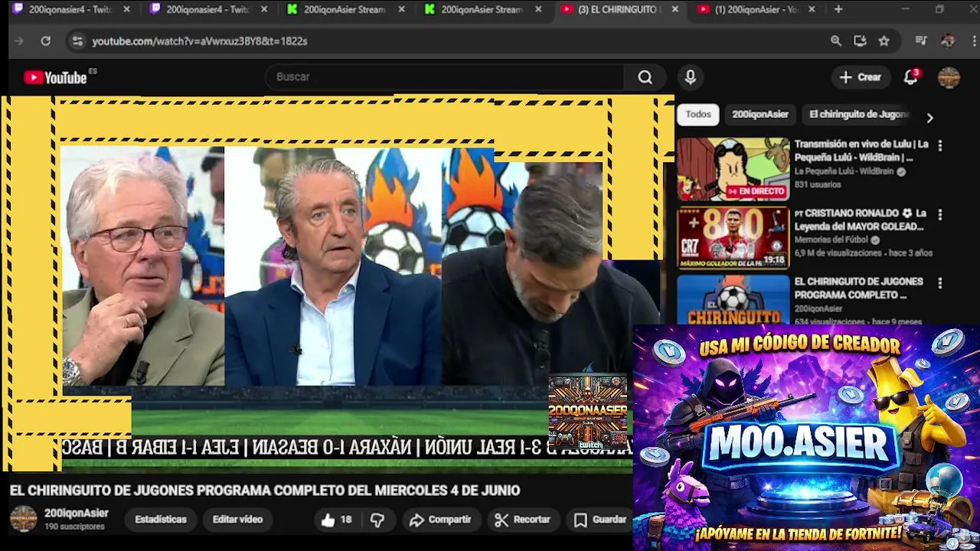Click the 190 suscriptores text
The height and width of the screenshot is (551, 980).
[74, 527]
